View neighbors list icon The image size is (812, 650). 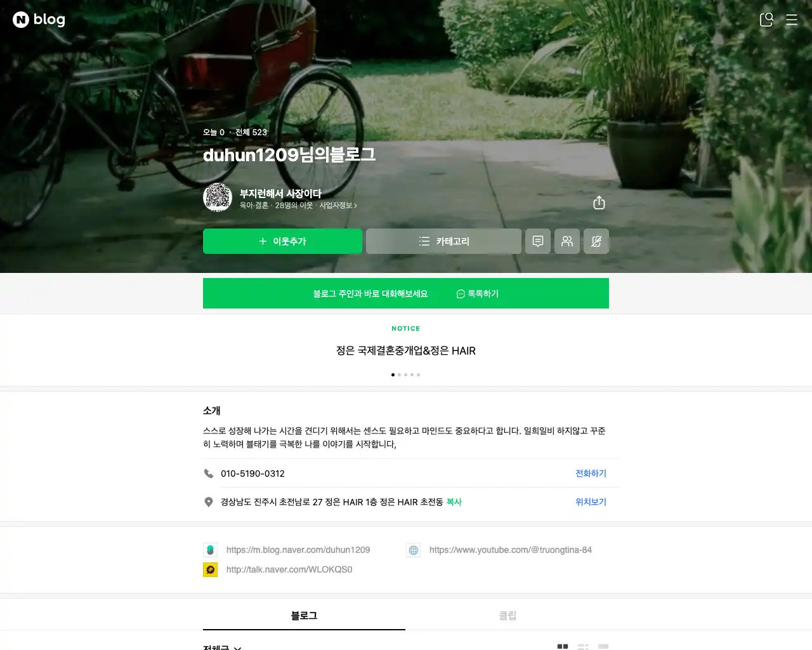click(x=567, y=241)
